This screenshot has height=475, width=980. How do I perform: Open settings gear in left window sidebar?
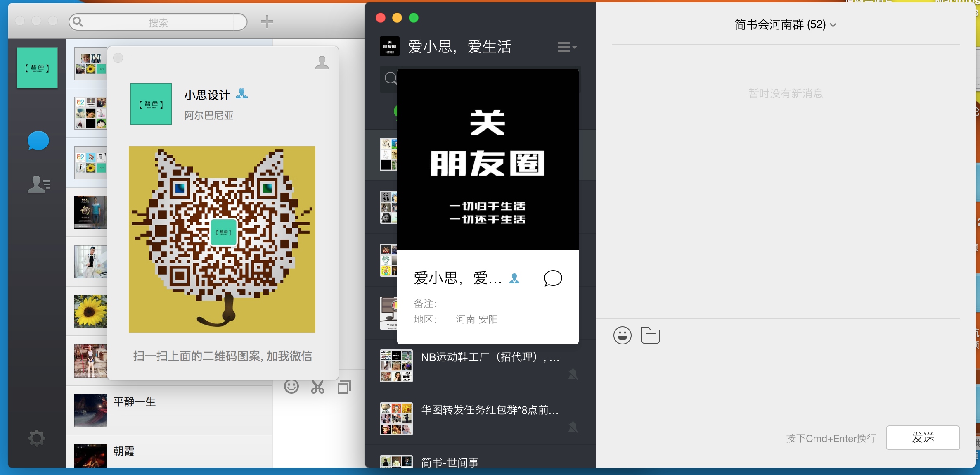[37, 438]
